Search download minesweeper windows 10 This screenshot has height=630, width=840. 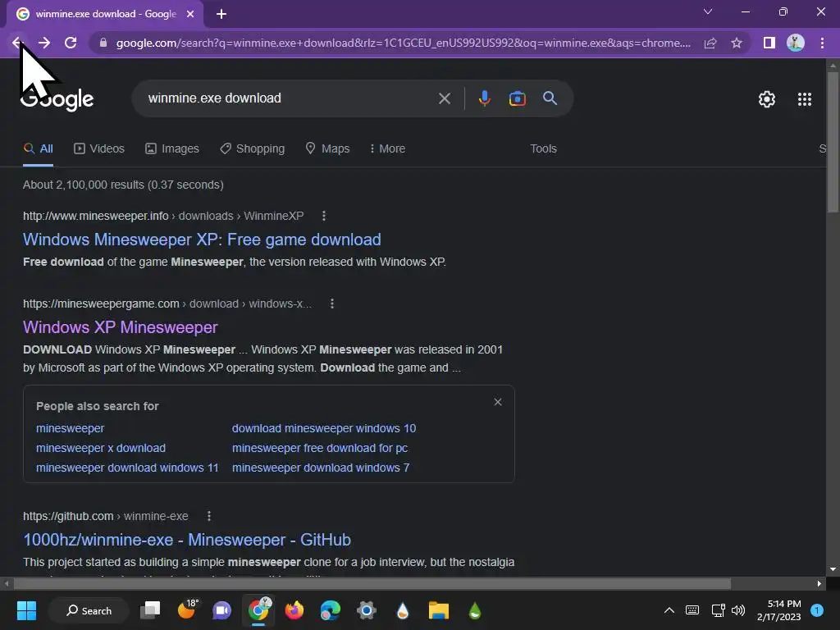click(x=323, y=428)
